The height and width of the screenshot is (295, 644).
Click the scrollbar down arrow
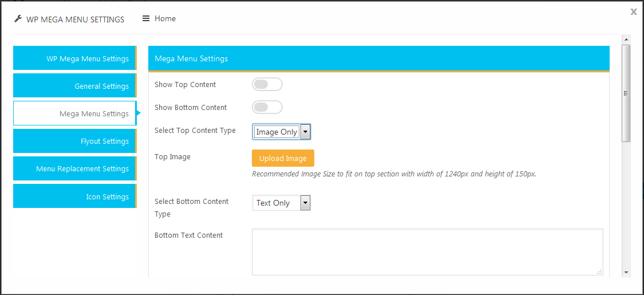pos(626,272)
